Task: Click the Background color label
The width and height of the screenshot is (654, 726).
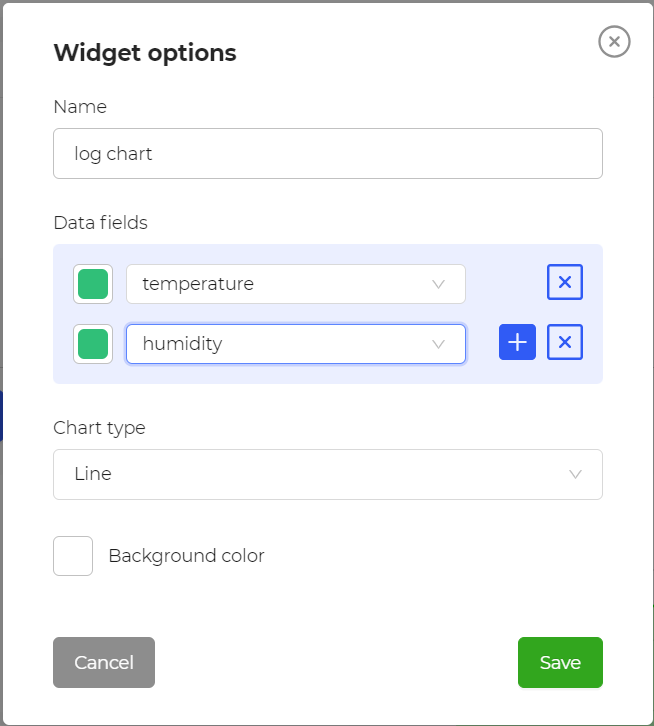Action: pos(186,556)
